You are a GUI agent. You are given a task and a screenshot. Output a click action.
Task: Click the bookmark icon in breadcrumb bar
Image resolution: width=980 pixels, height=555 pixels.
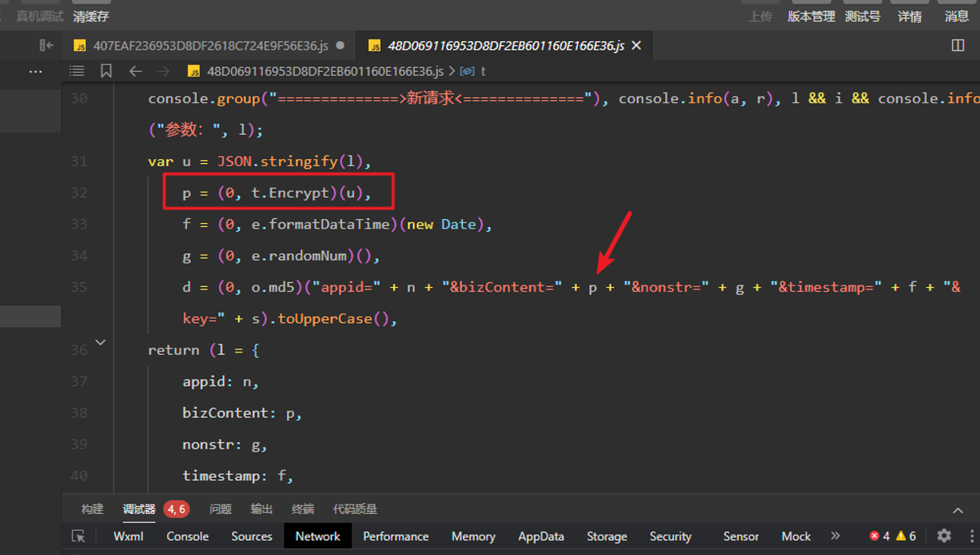106,71
